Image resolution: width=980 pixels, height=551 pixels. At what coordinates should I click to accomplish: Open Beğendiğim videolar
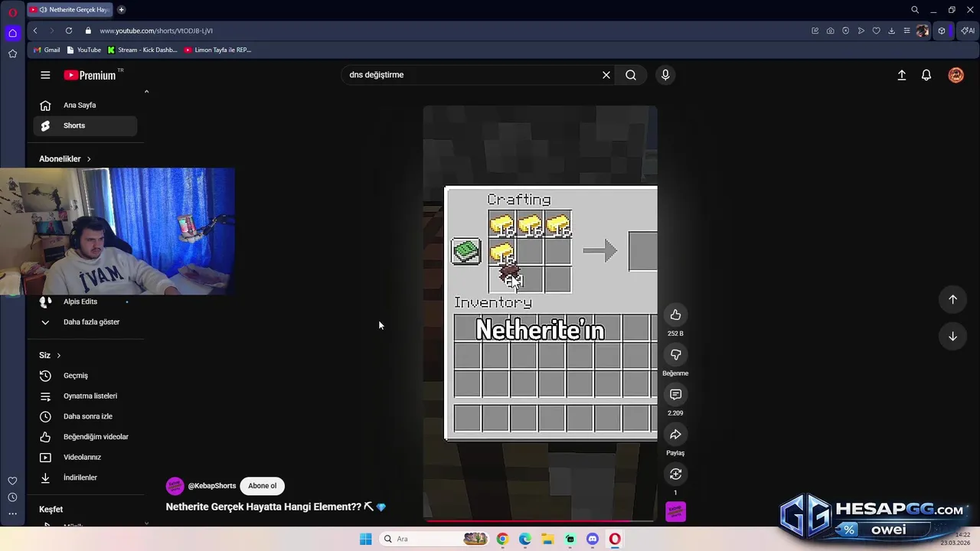point(85,437)
